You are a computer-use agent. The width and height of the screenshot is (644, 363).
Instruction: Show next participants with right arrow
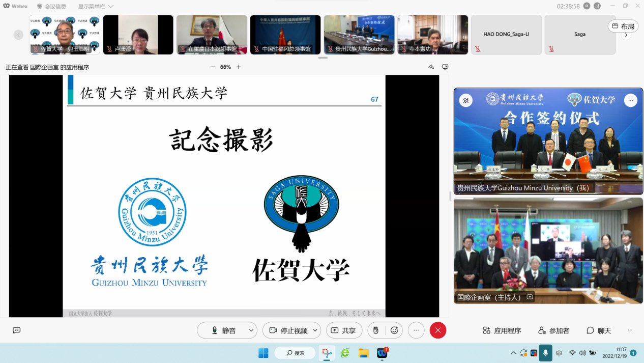[626, 35]
